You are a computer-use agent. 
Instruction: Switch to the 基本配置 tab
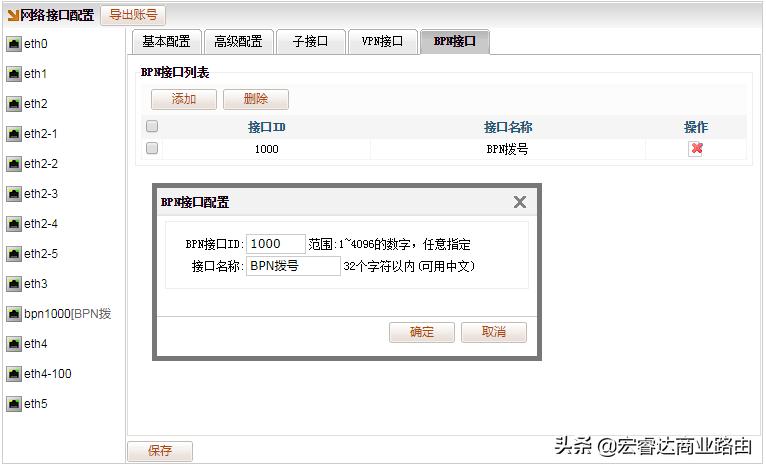[x=167, y=42]
